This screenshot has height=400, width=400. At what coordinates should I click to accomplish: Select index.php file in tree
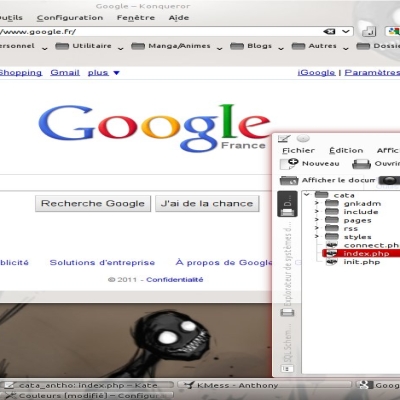coord(361,253)
